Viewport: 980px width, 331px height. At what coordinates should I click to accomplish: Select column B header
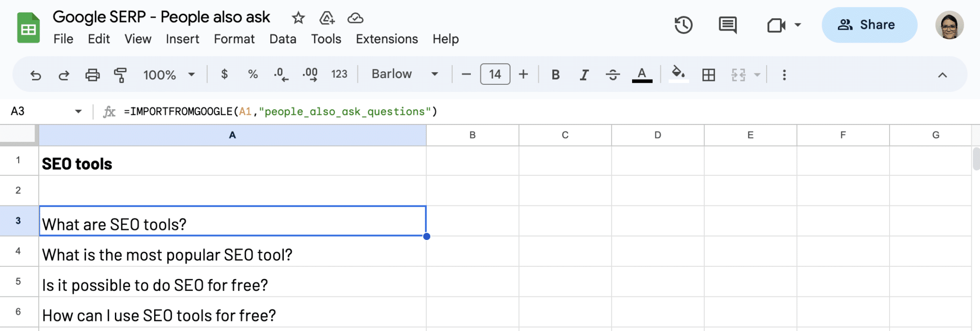[472, 135]
